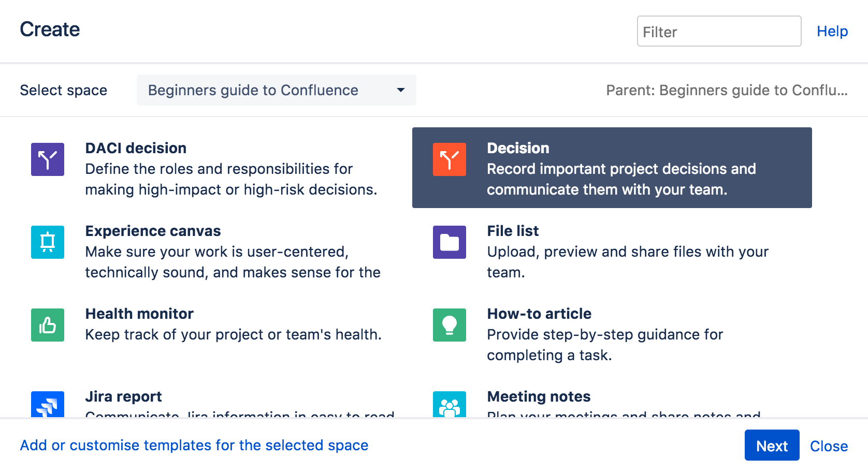Open Add or customise templates link
This screenshot has height=472, width=868.
pyautogui.click(x=194, y=445)
